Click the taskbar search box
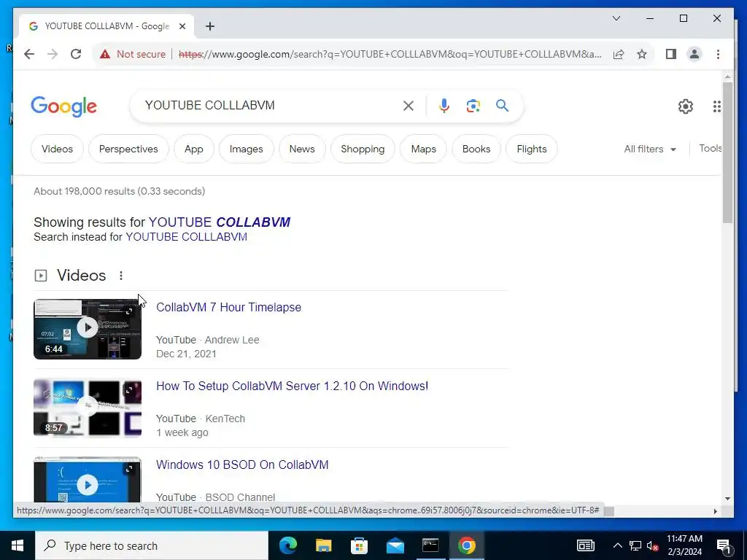The image size is (747, 560). point(152,545)
